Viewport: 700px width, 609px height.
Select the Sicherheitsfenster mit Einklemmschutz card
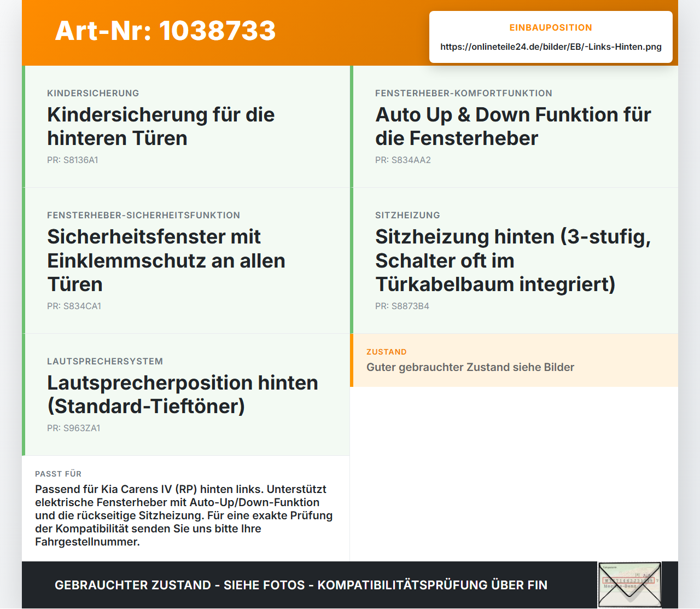coord(186,260)
